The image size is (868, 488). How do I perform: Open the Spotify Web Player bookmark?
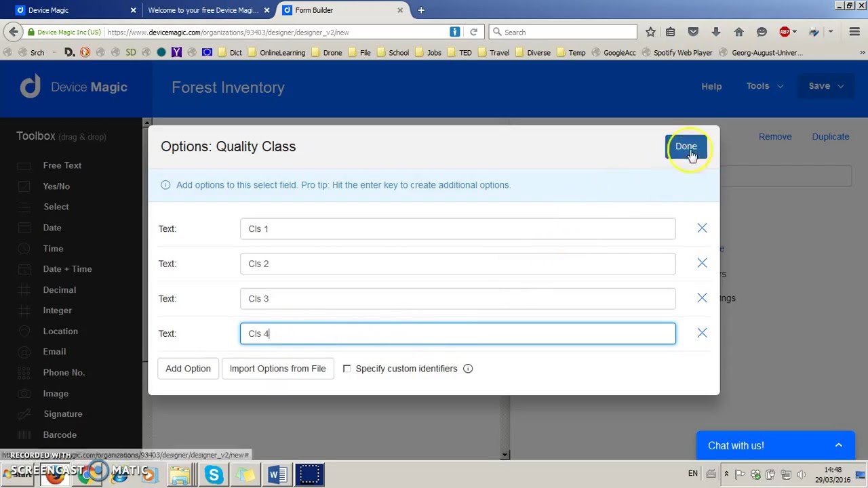pos(677,52)
